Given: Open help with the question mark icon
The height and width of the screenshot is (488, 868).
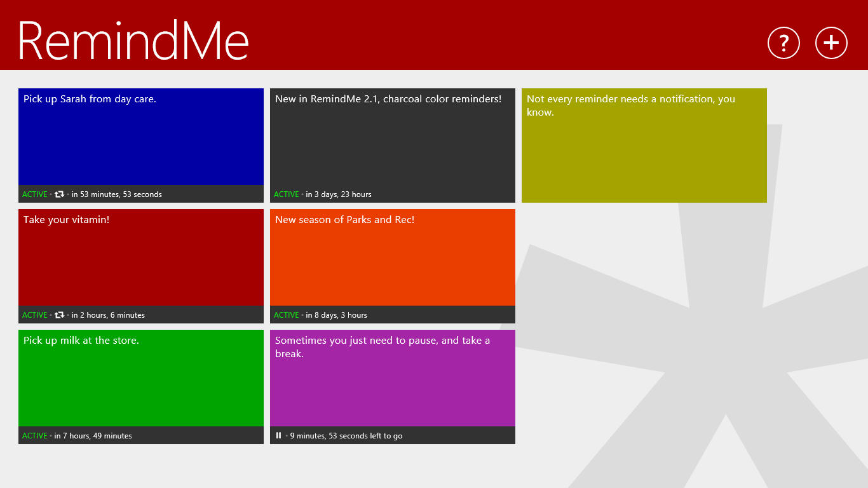Looking at the screenshot, I should pyautogui.click(x=783, y=43).
